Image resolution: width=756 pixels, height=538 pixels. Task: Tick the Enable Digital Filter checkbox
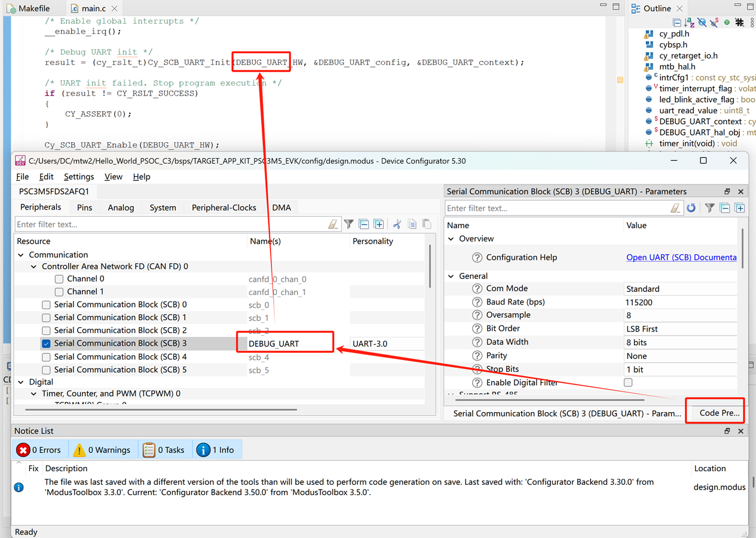click(628, 382)
